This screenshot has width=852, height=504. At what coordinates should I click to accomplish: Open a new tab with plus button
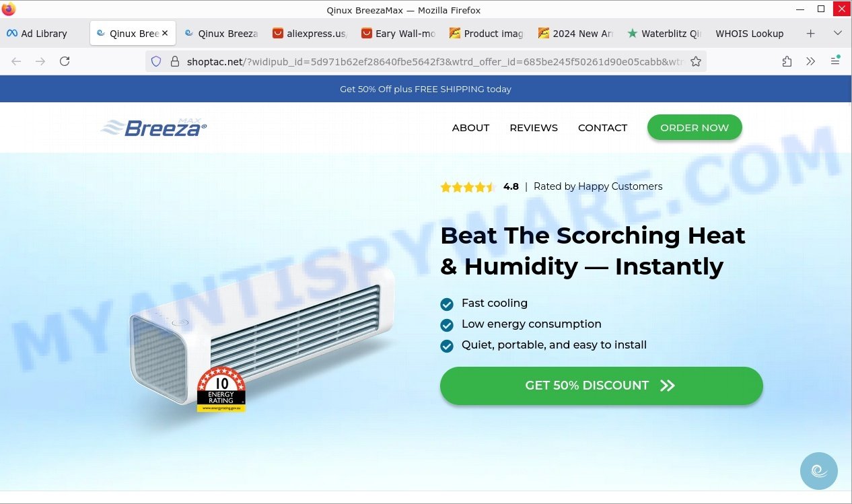coord(810,33)
